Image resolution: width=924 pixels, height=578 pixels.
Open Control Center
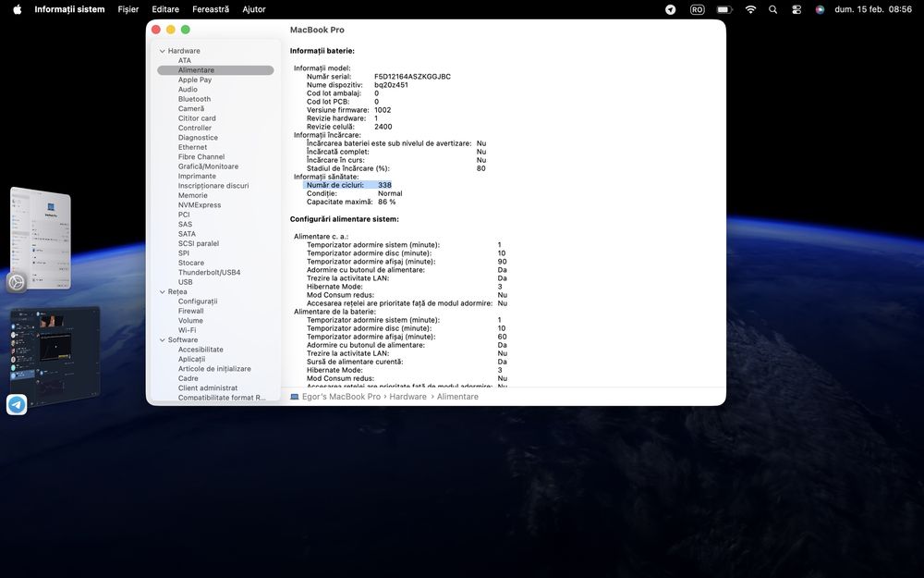tap(796, 9)
